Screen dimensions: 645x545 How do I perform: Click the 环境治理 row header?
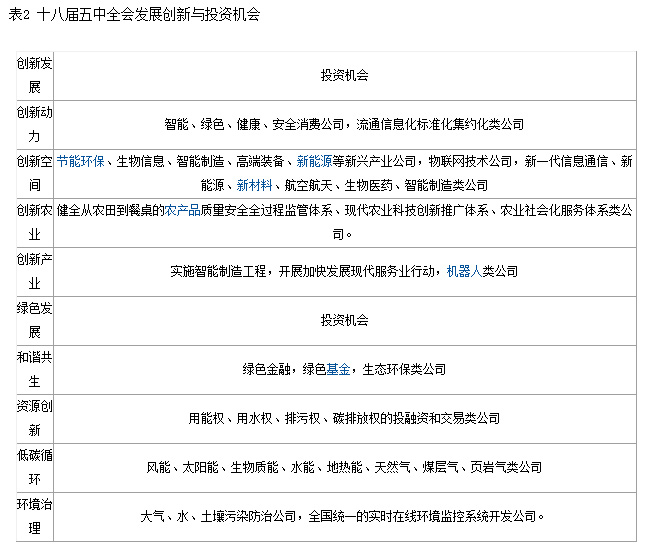[34, 516]
